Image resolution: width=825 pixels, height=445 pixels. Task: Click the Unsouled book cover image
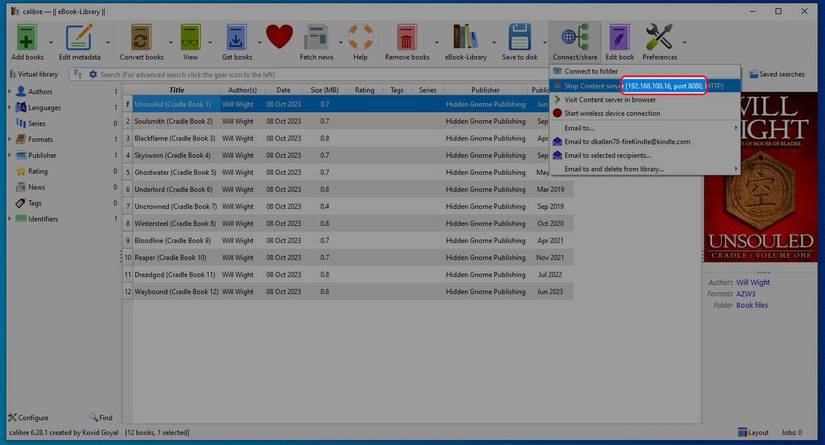pyautogui.click(x=761, y=177)
